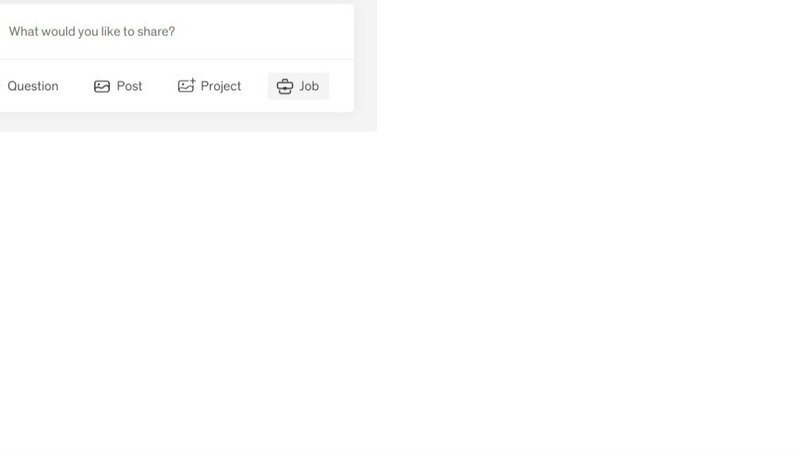This screenshot has height=450, width=800.
Task: Focus the 'What would you like to share?' field
Action: click(x=177, y=32)
